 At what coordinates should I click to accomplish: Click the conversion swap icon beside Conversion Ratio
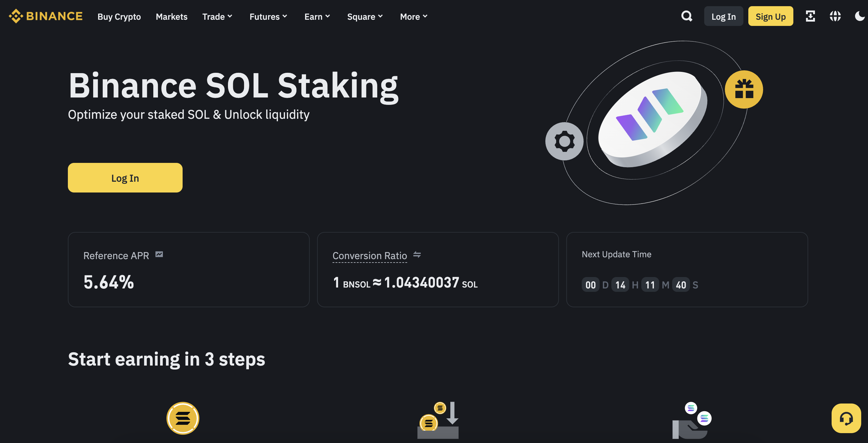(417, 255)
